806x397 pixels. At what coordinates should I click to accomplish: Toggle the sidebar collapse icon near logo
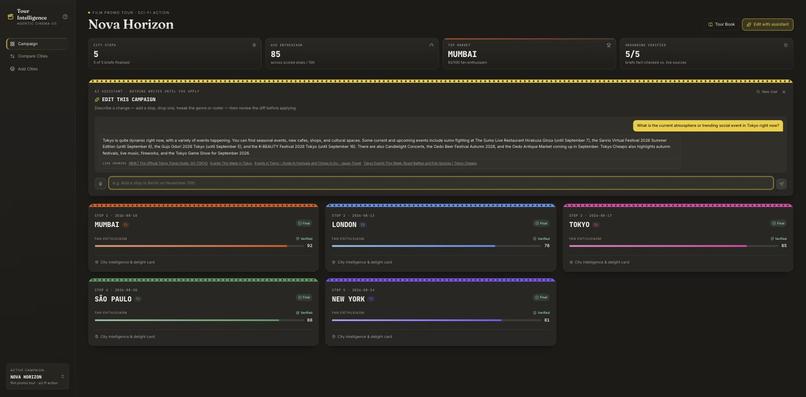[x=65, y=17]
